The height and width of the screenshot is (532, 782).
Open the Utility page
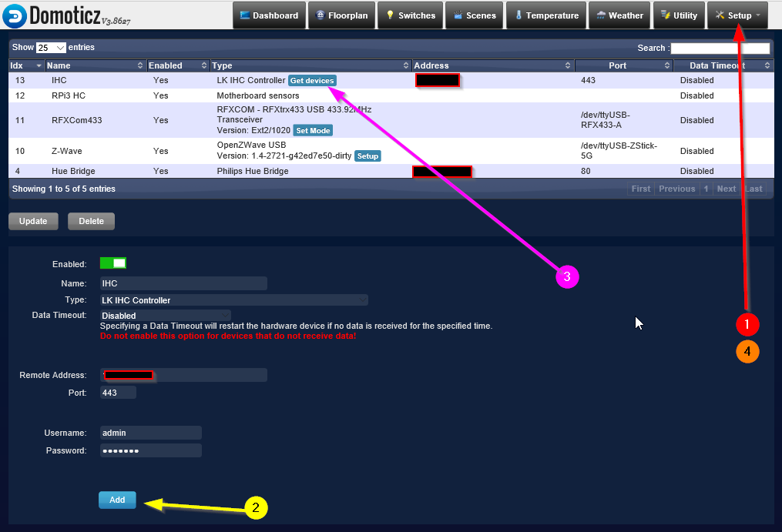[x=678, y=15]
